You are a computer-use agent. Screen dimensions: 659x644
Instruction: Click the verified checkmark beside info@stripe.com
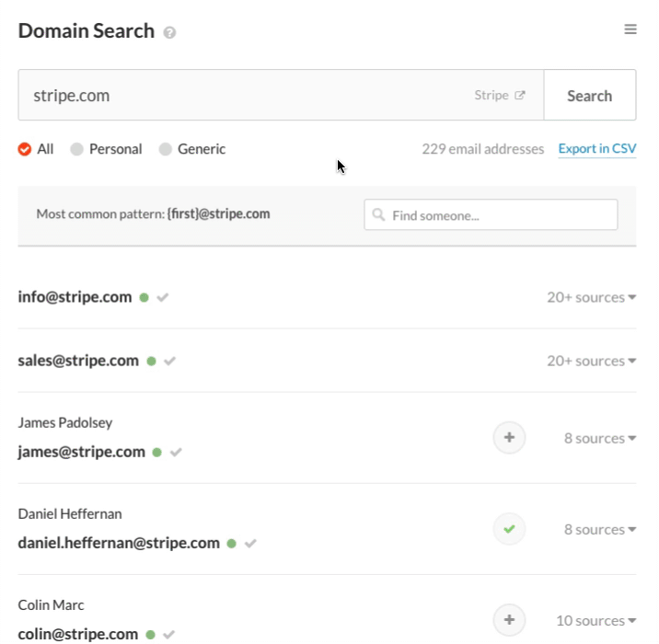coord(163,297)
